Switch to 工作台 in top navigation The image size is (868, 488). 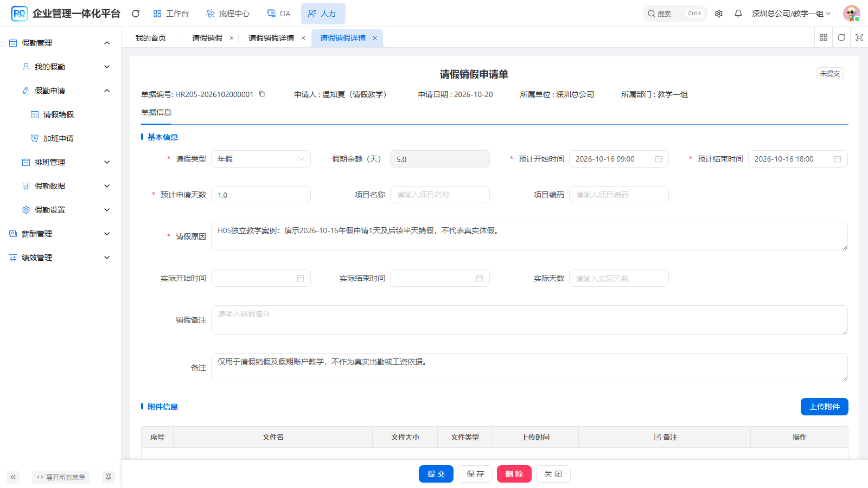(171, 14)
